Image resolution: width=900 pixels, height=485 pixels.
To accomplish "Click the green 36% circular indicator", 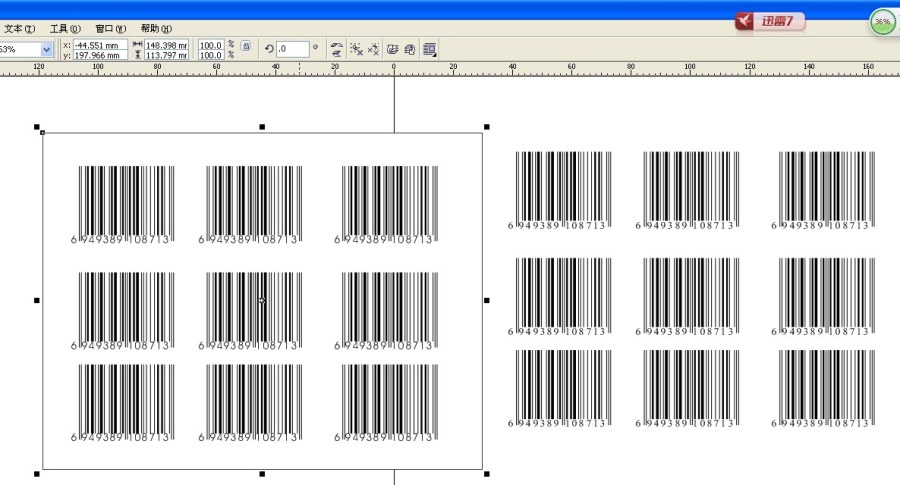I will 882,22.
